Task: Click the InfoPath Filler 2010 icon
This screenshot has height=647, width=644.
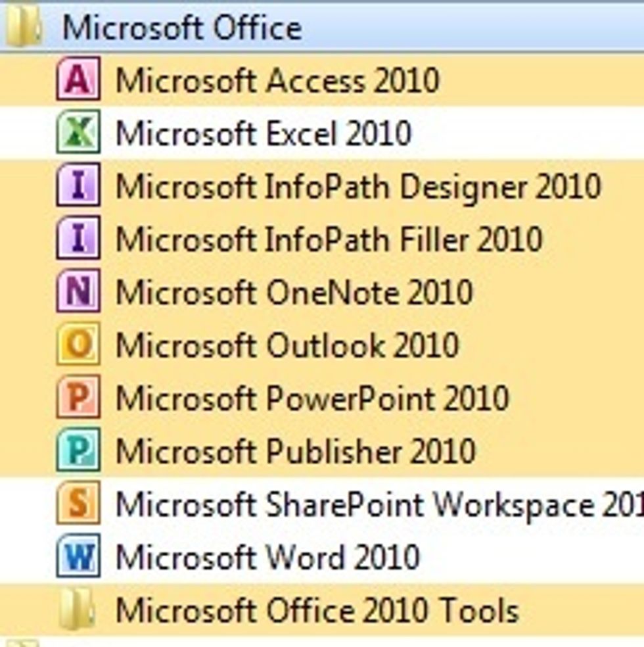Action: 78,239
